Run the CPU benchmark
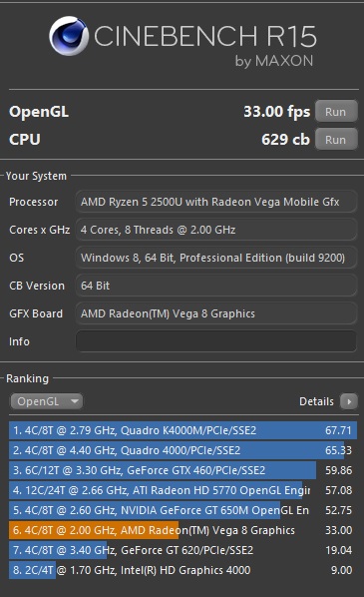This screenshot has height=597, width=364. click(x=336, y=140)
